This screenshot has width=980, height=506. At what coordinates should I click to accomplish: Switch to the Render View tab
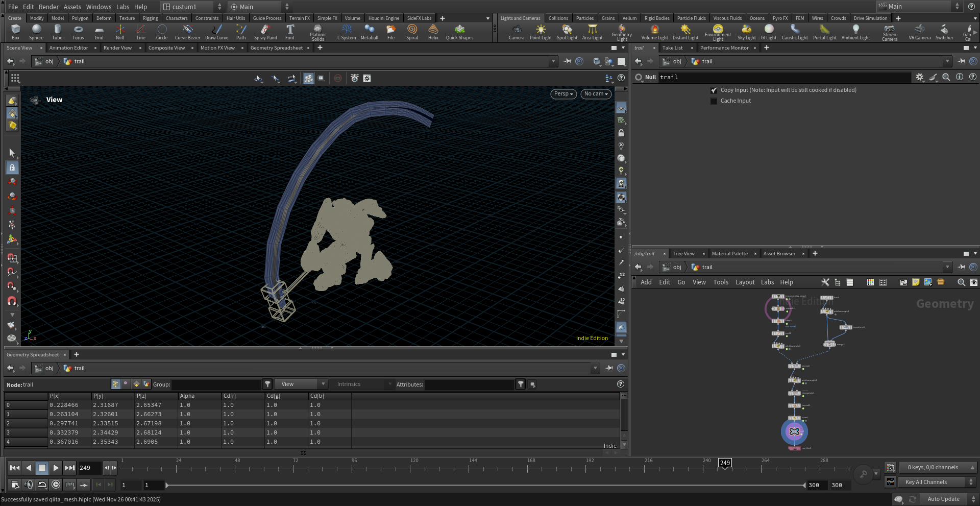click(117, 48)
